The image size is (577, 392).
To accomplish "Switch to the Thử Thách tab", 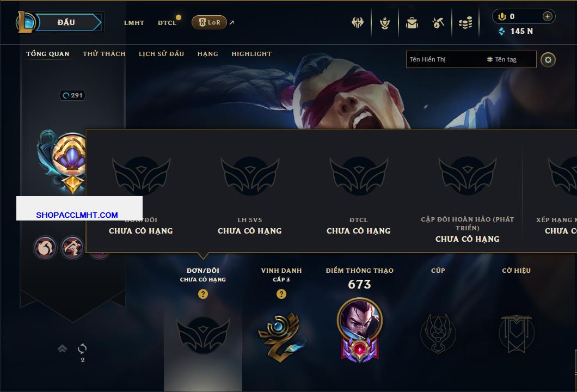I will [x=104, y=54].
